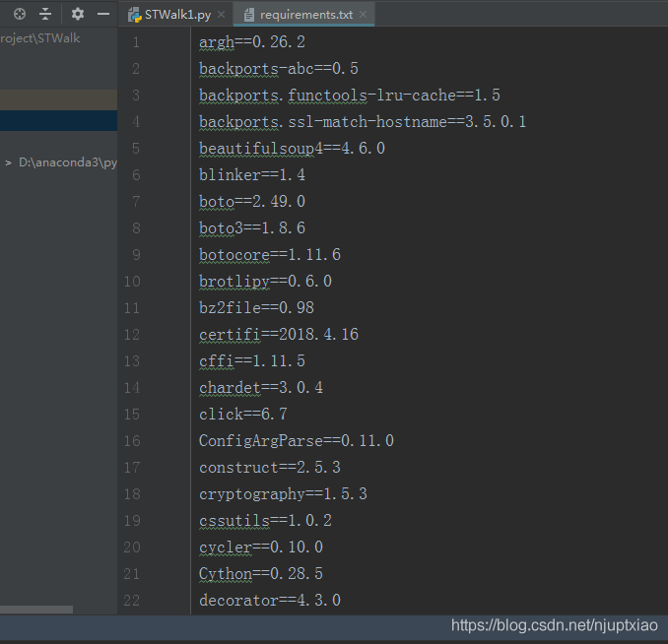Click the decorator==4.3.0 line
The image size is (668, 644).
coord(270,600)
